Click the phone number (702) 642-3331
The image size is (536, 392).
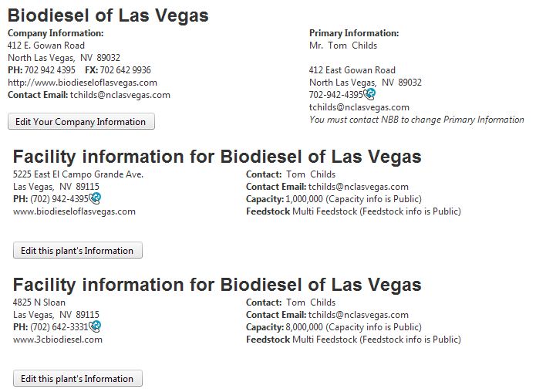click(x=60, y=327)
